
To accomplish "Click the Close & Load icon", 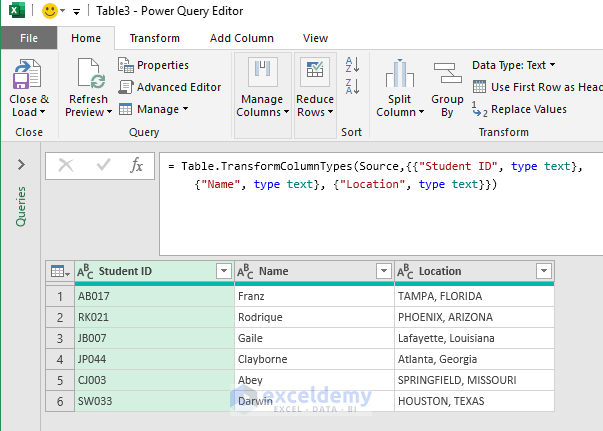I will pos(28,77).
